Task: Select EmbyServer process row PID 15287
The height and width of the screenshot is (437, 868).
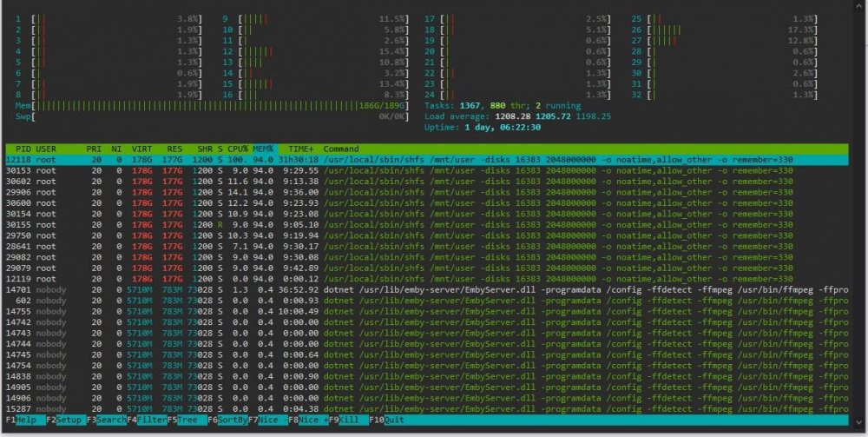Action: (426, 408)
